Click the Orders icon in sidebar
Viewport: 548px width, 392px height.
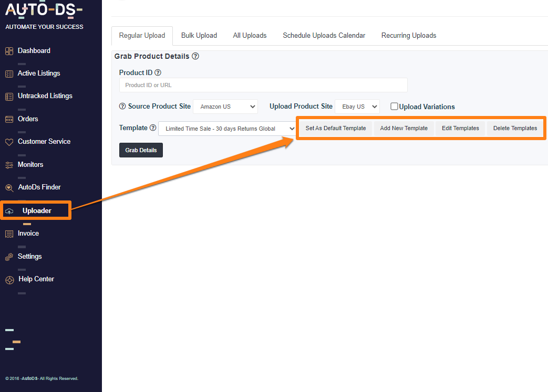(x=9, y=119)
